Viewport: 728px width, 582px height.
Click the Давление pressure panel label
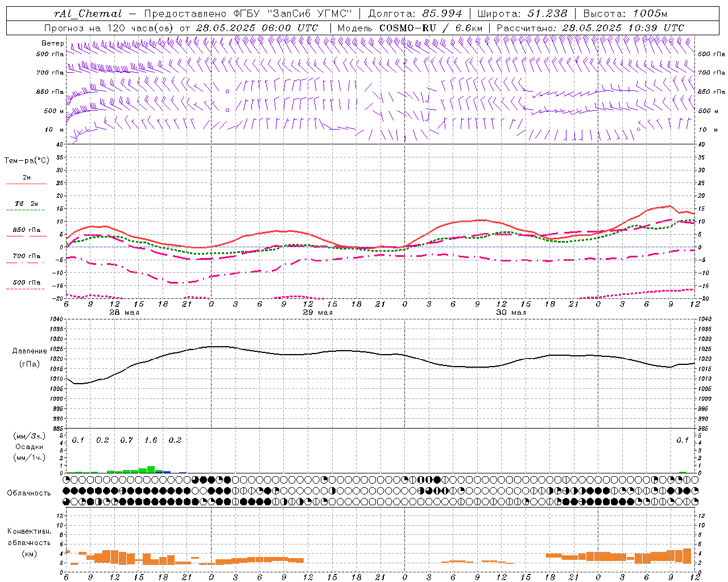pyautogui.click(x=29, y=351)
